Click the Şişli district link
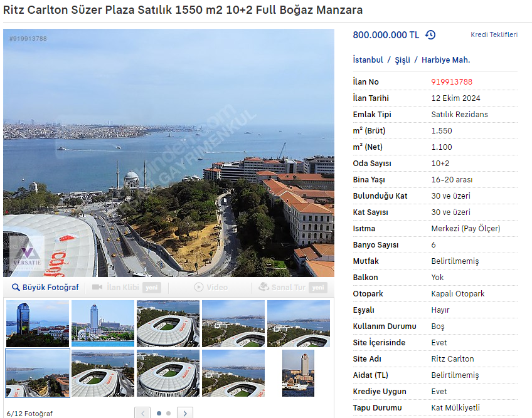Image resolution: width=532 pixels, height=418 pixels. tap(402, 60)
